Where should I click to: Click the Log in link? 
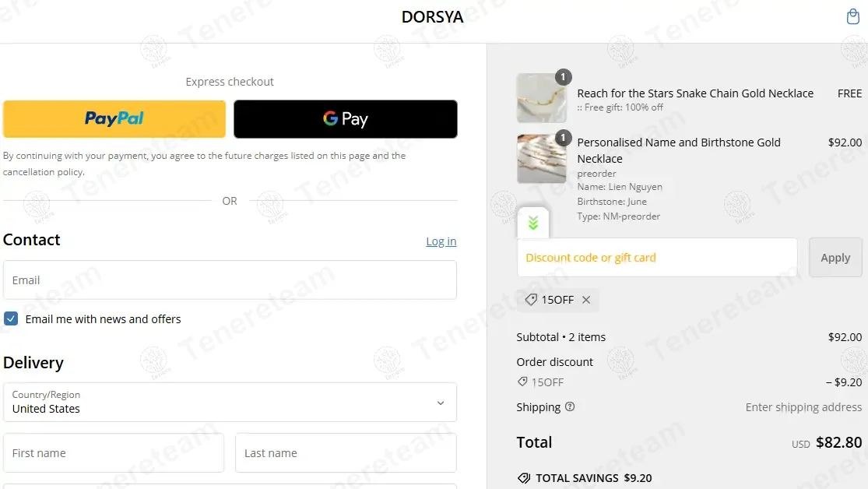441,241
